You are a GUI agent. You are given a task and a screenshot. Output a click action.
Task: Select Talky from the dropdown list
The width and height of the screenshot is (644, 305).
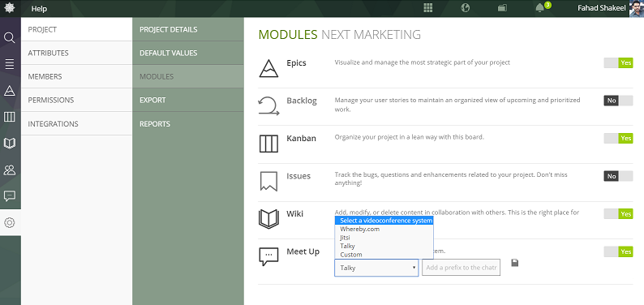(x=384, y=246)
